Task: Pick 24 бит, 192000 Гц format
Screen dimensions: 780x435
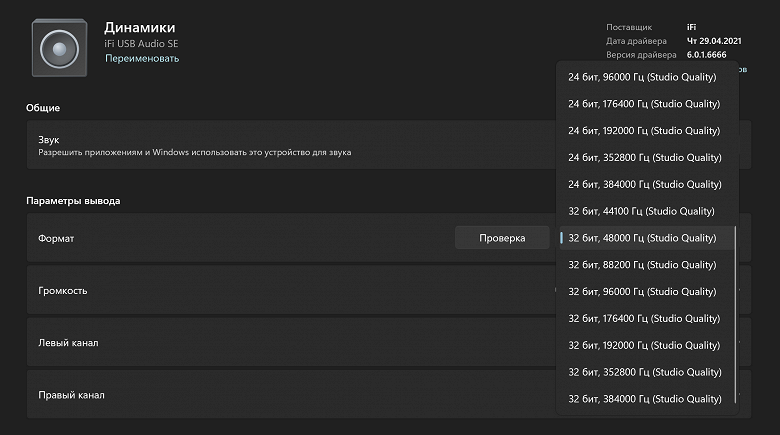Action: click(646, 131)
